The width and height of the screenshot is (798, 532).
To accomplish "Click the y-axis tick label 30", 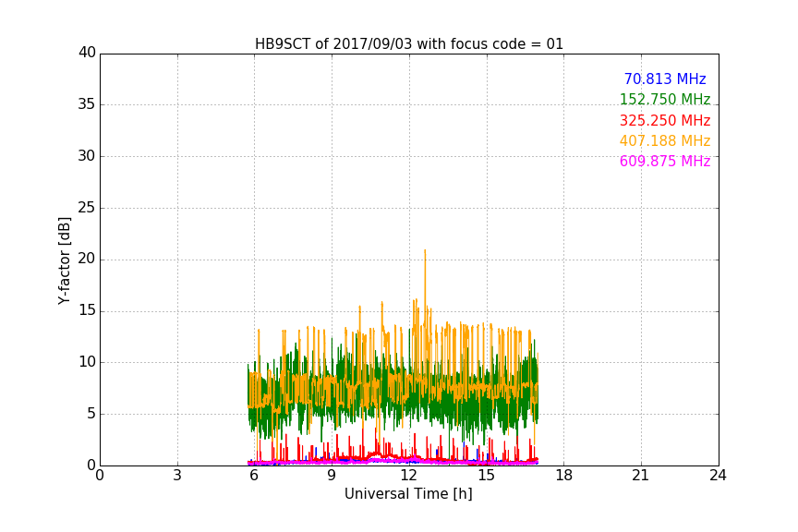I will point(87,156).
